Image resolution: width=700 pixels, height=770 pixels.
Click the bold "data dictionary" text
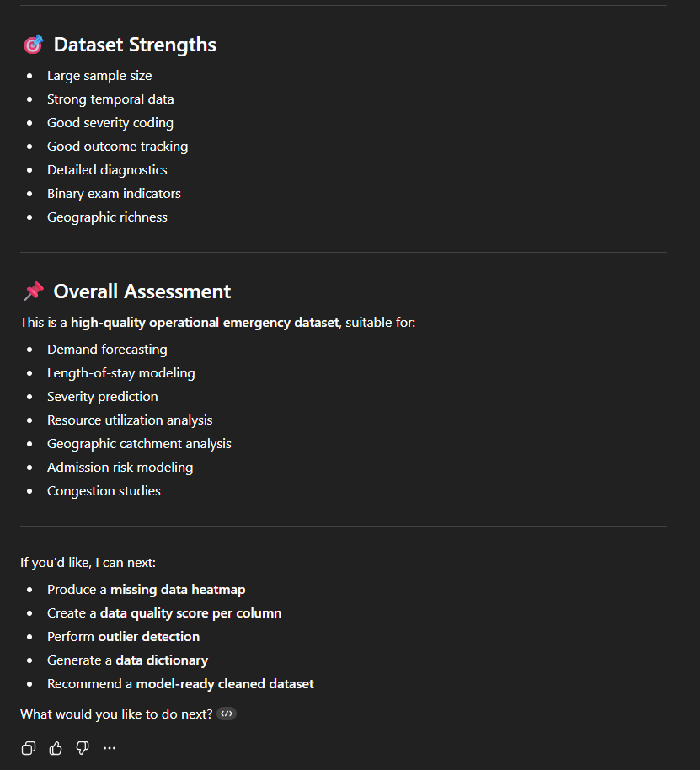tap(162, 660)
